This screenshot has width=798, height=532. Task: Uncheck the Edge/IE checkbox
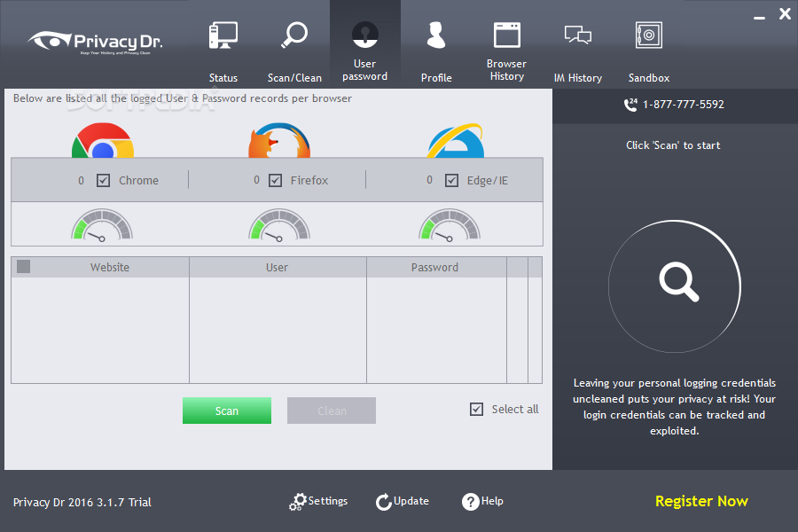click(451, 180)
